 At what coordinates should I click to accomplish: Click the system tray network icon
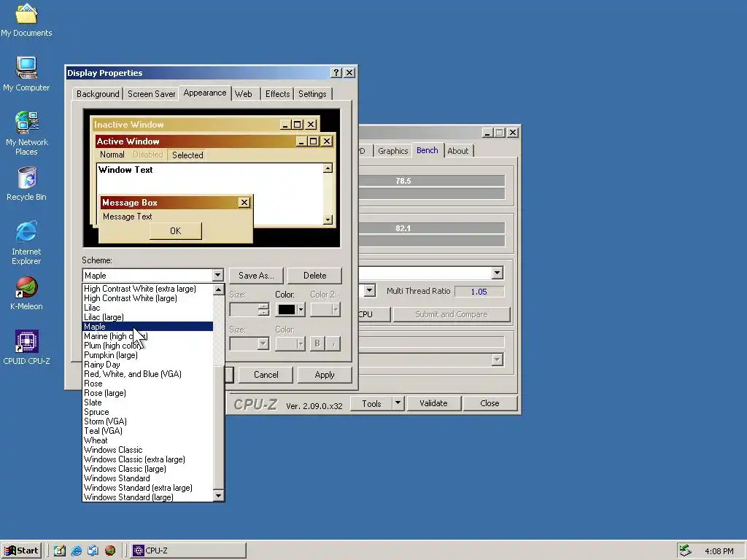pos(685,551)
